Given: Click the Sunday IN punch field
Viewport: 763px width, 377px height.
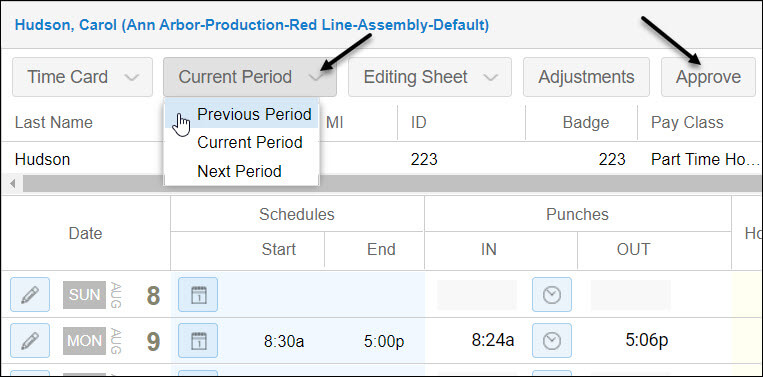Looking at the screenshot, I should tap(477, 295).
